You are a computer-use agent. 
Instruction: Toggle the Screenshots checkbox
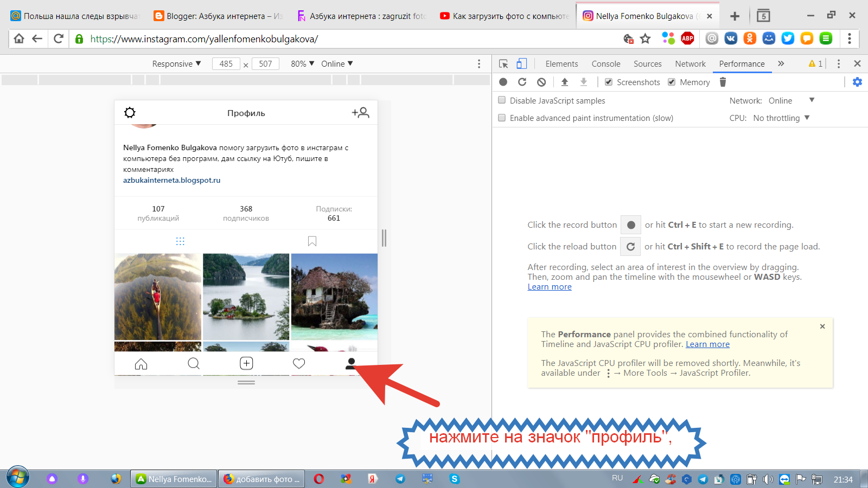pyautogui.click(x=609, y=82)
